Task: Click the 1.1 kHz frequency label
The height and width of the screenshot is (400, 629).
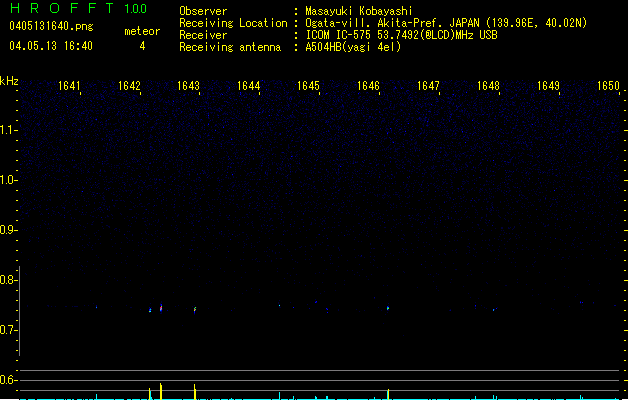Action: 8,130
